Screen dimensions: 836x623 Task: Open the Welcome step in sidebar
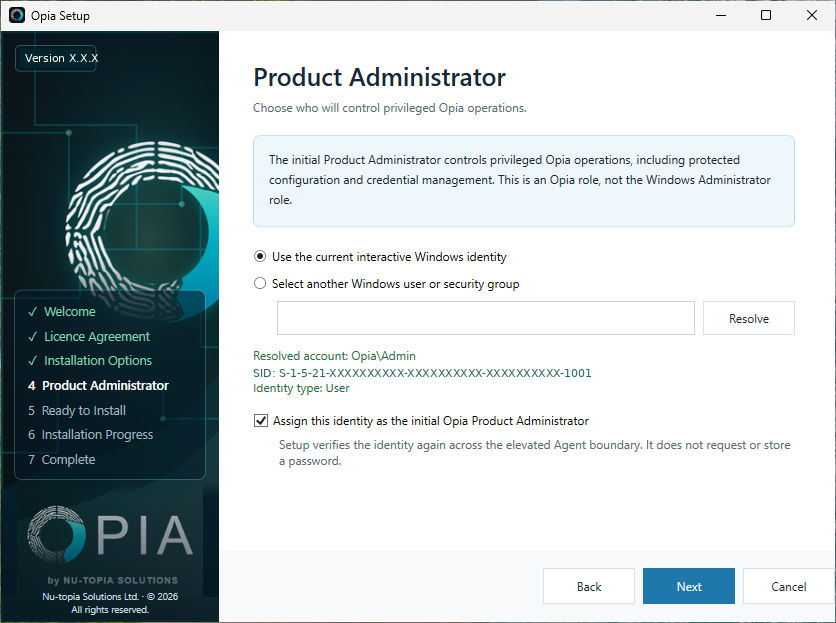click(70, 312)
